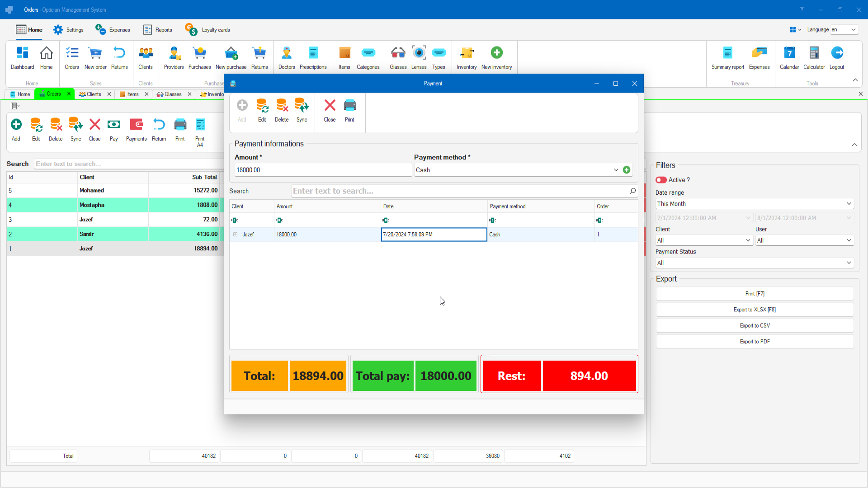The height and width of the screenshot is (488, 868).
Task: Open the Reports menu
Action: pos(157,29)
